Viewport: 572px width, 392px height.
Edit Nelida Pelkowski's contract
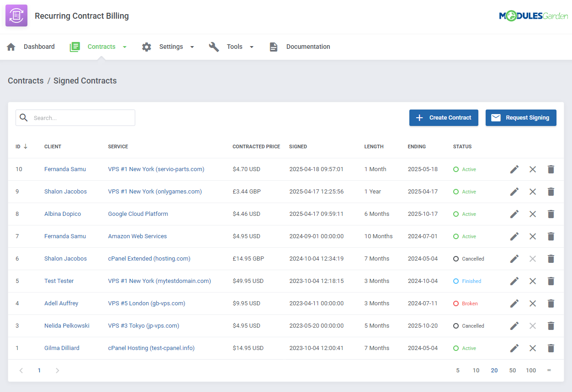(514, 326)
